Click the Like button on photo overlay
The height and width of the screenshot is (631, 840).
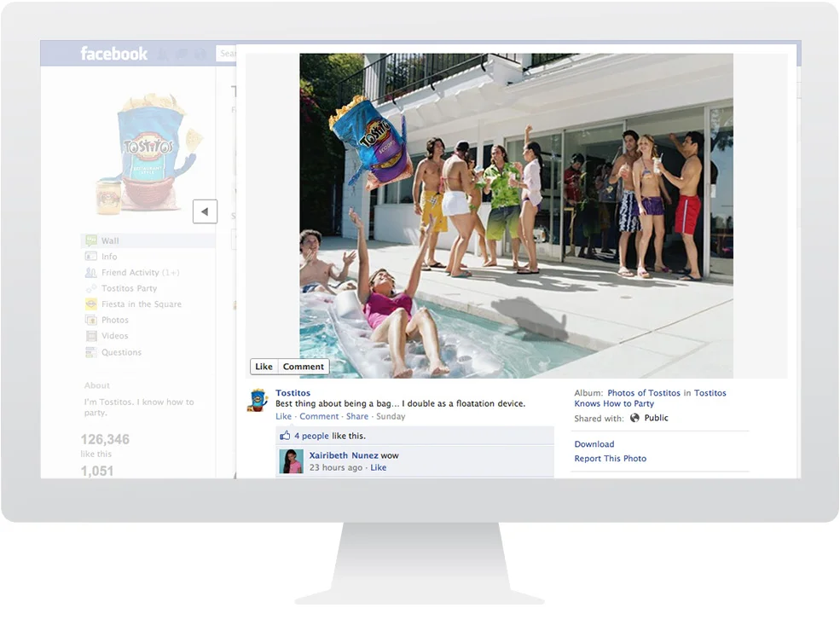coord(264,367)
